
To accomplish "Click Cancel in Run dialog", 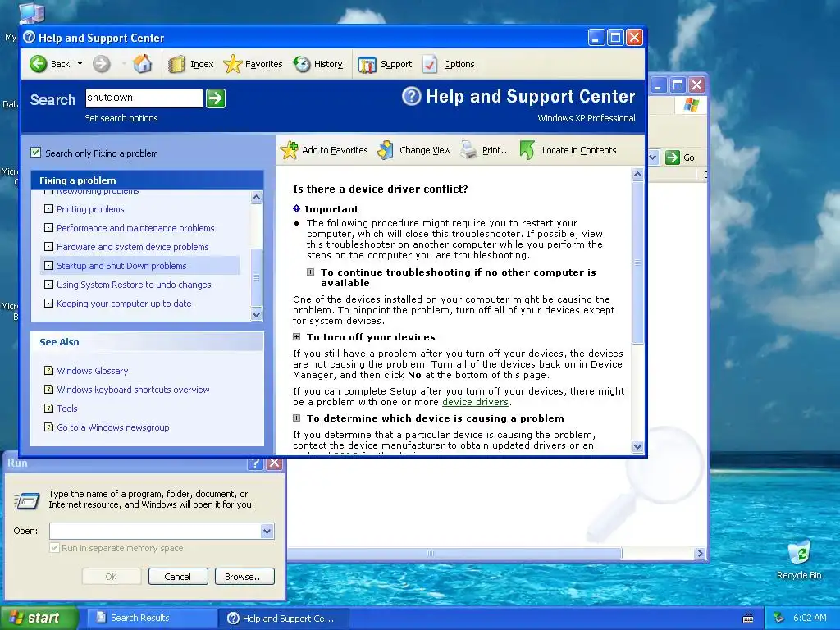I will pyautogui.click(x=178, y=577).
